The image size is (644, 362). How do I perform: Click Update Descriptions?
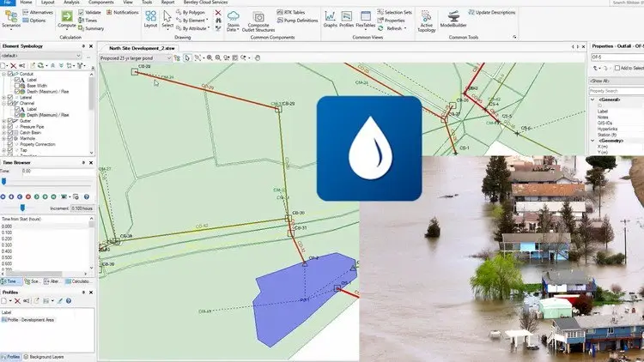[x=492, y=12]
